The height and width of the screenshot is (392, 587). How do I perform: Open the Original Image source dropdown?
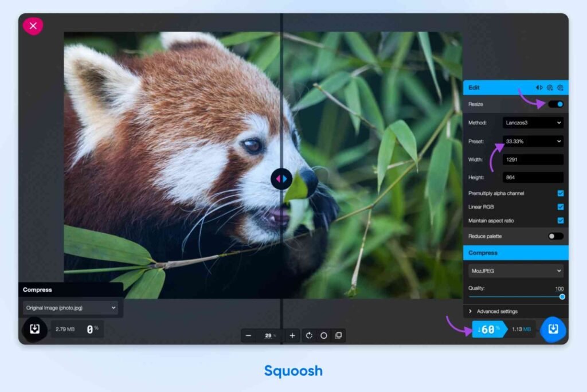(x=71, y=308)
